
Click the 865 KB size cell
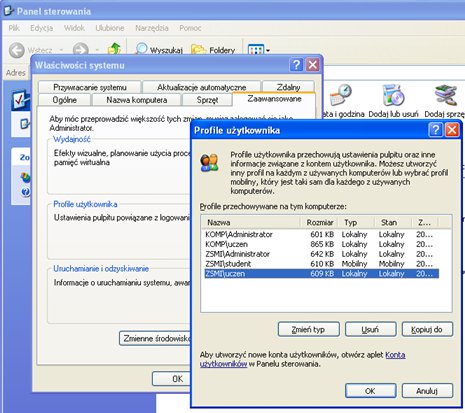click(x=322, y=244)
